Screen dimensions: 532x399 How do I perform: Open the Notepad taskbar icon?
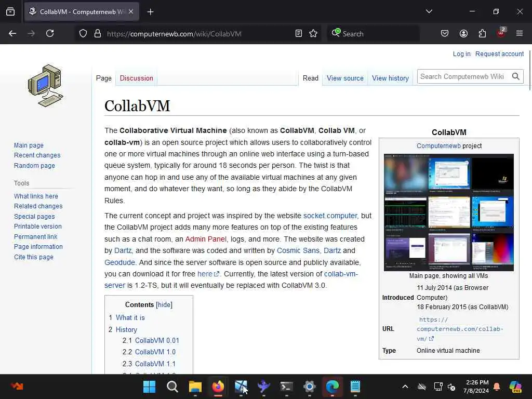coord(355,387)
